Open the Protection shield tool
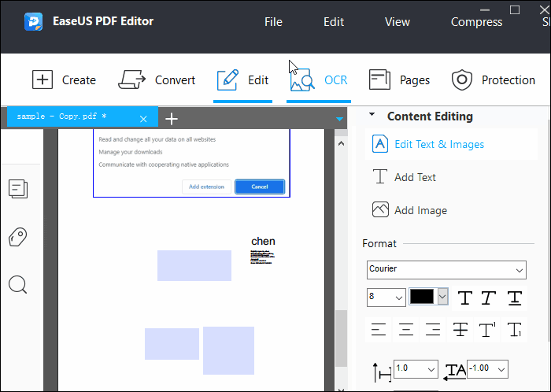 point(493,80)
